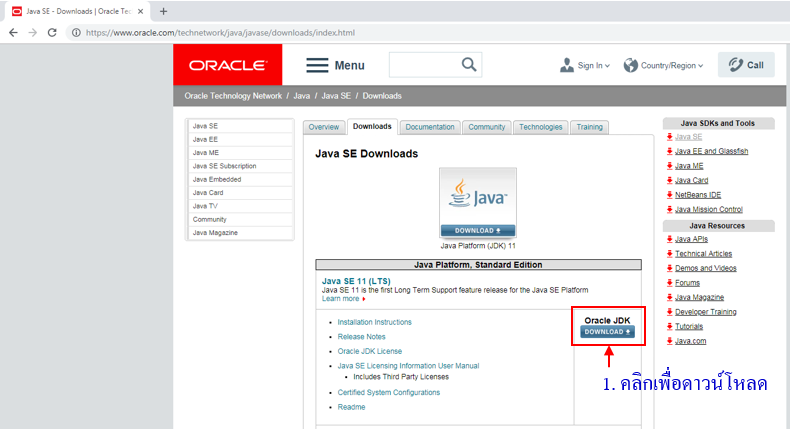
Task: Open the Forums link
Action: click(x=687, y=283)
